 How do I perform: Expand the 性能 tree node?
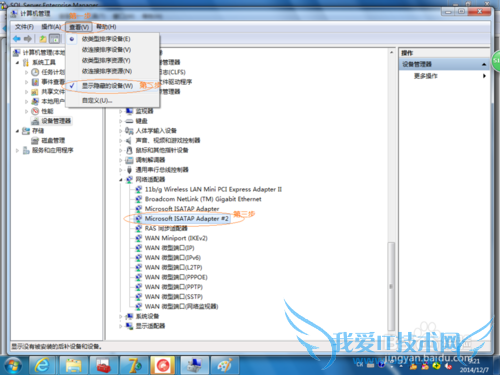pos(26,111)
